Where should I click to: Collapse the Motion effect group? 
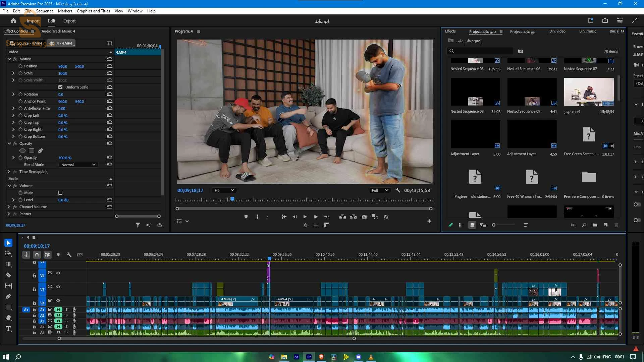click(9, 59)
